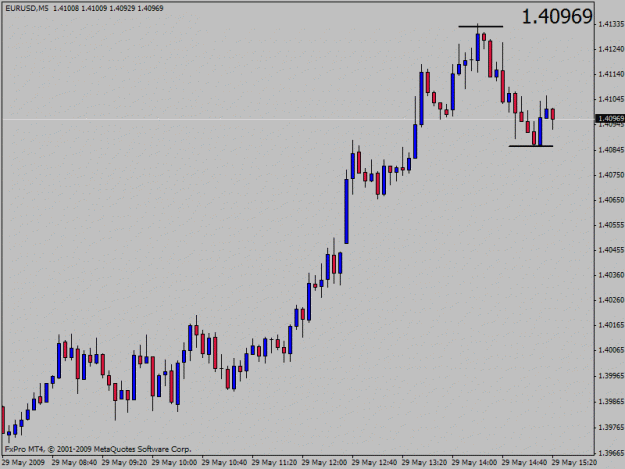The image size is (625, 469).
Task: Click the 29 May 14:00 time label
Action: tap(474, 463)
